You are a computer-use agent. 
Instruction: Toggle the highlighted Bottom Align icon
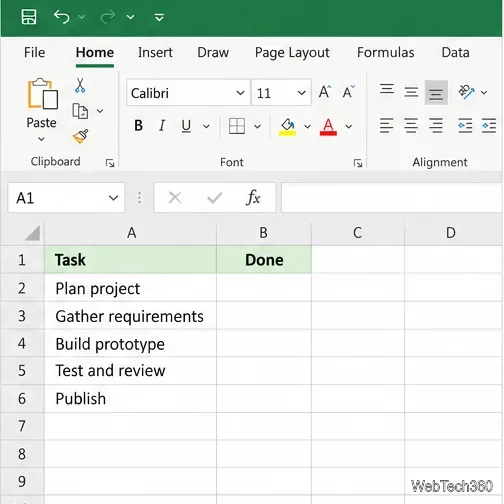(x=436, y=93)
